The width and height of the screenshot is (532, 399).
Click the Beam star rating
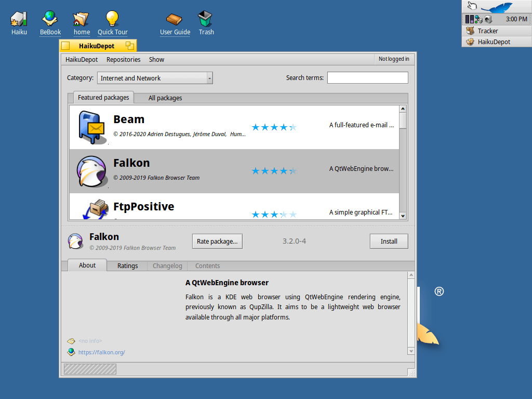pyautogui.click(x=274, y=128)
